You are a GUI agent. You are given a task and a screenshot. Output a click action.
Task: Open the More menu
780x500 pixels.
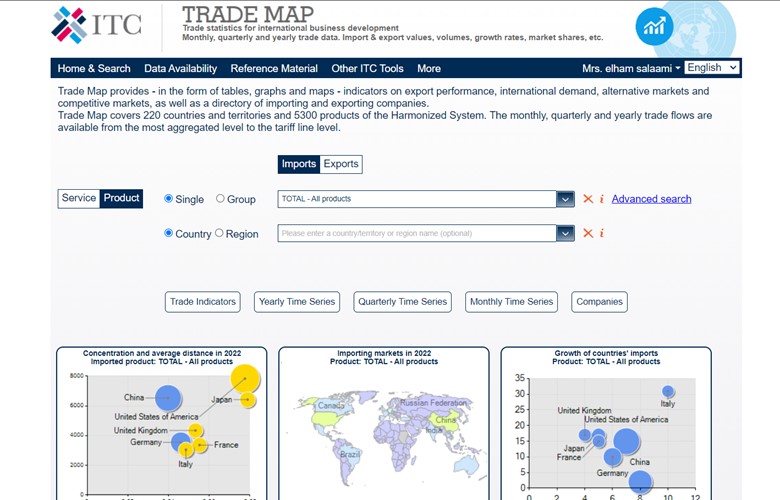click(x=429, y=69)
